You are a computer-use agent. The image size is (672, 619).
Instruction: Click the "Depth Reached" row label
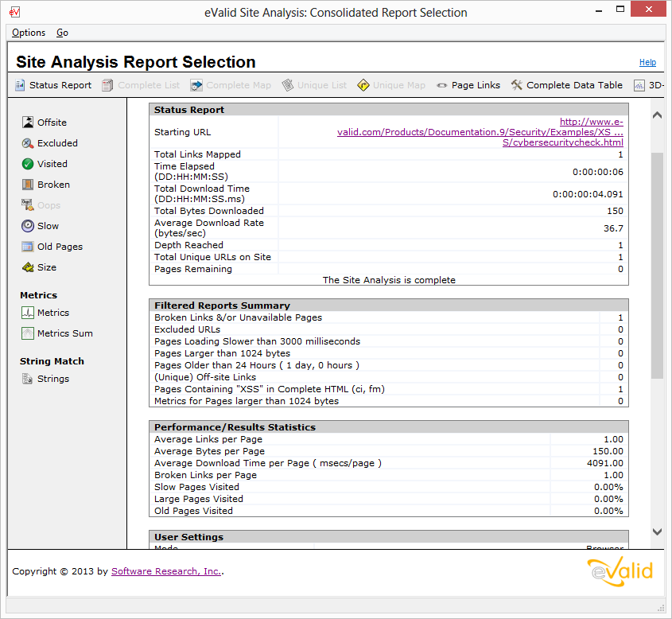[x=189, y=245]
